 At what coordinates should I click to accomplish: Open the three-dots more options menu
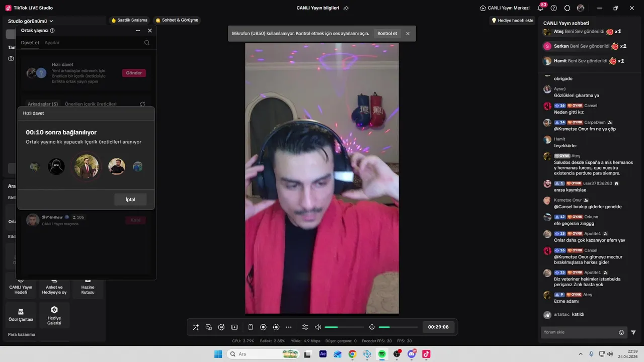click(289, 327)
